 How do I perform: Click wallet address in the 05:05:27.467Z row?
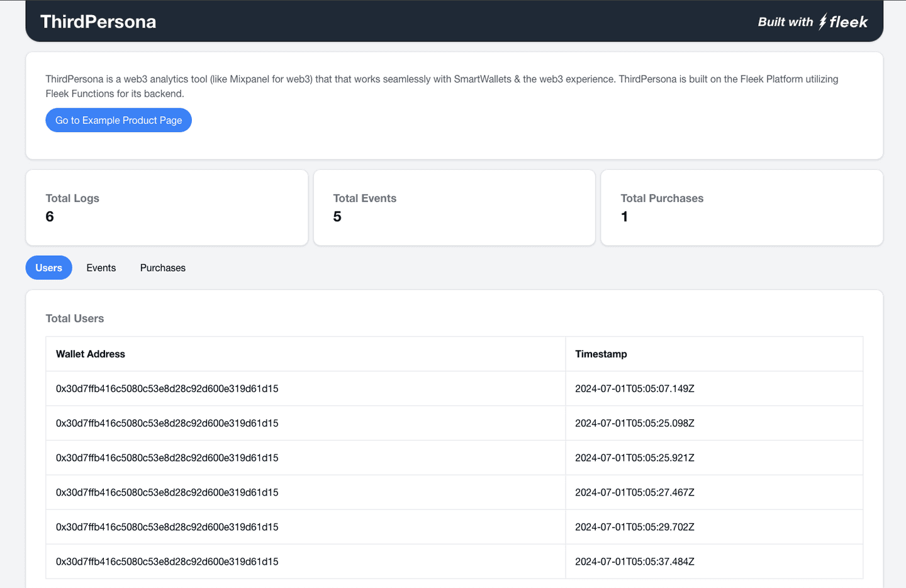[167, 492]
